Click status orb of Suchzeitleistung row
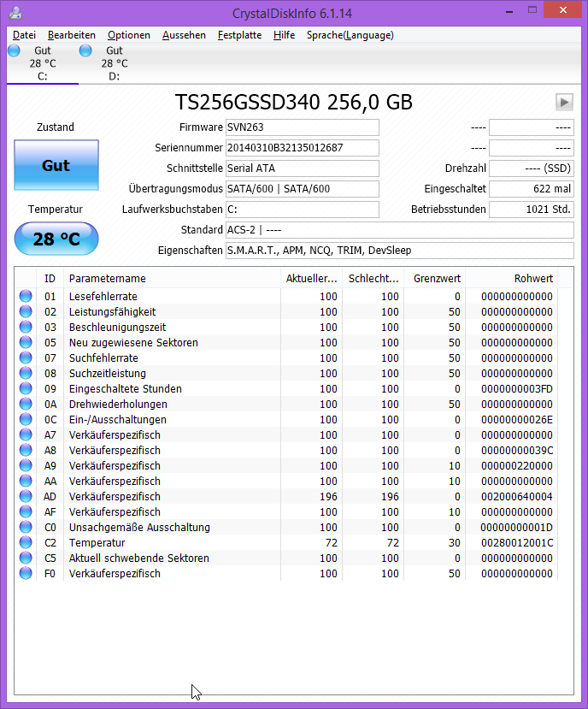 tap(26, 373)
